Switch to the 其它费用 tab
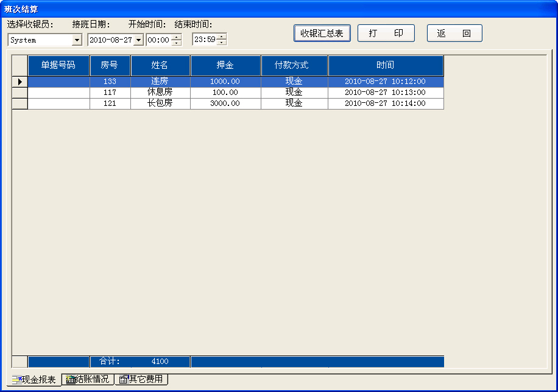Image resolution: width=558 pixels, height=392 pixels. [x=142, y=379]
